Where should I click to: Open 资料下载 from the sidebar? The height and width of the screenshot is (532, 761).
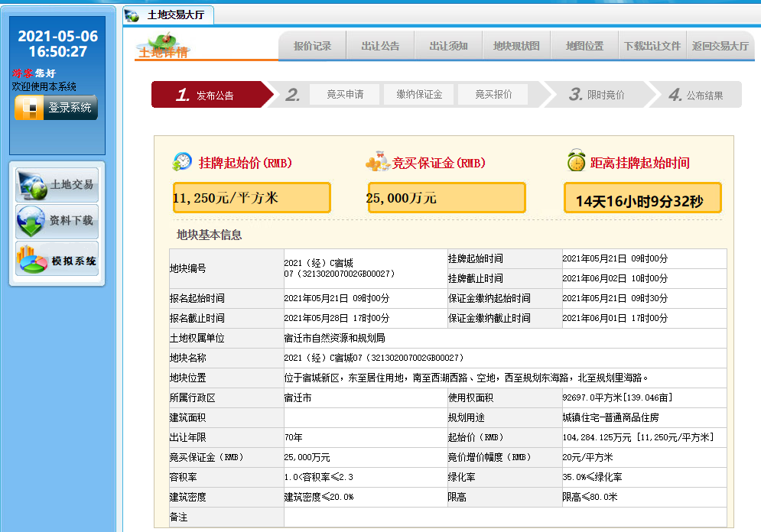[x=33, y=222]
